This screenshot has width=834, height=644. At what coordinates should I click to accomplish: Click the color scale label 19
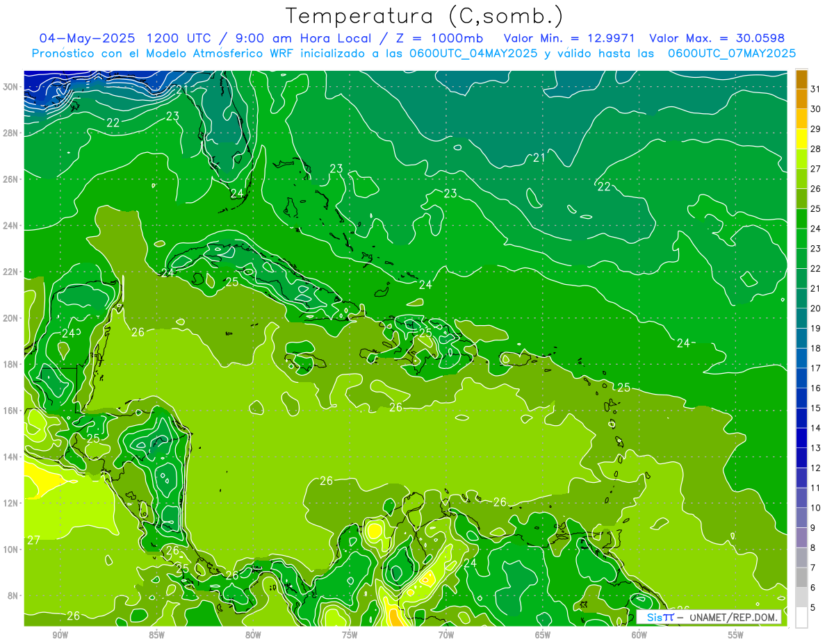(x=816, y=329)
